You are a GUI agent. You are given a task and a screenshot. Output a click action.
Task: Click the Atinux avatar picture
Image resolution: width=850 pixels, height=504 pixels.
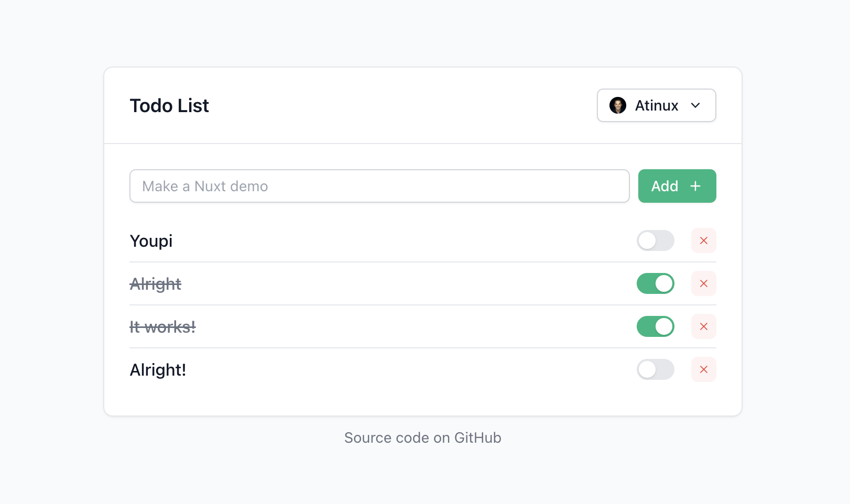click(x=618, y=105)
